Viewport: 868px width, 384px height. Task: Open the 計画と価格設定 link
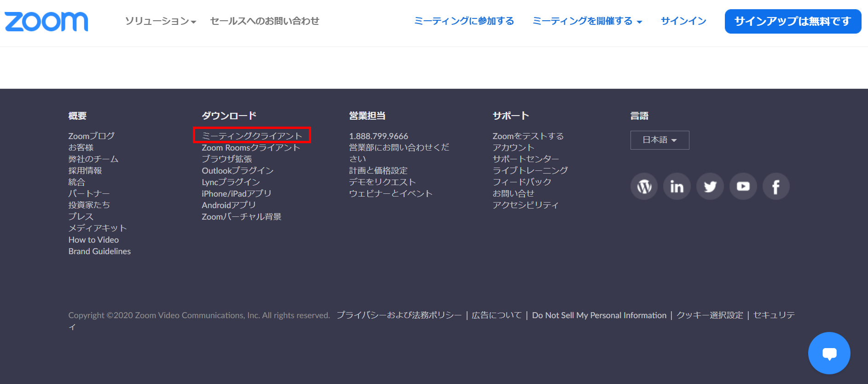pyautogui.click(x=378, y=170)
